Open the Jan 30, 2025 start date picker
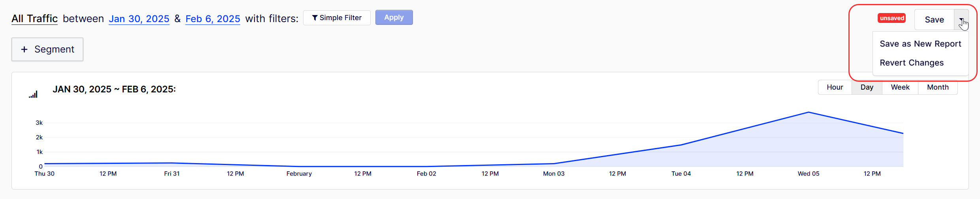The height and width of the screenshot is (199, 980). [139, 19]
